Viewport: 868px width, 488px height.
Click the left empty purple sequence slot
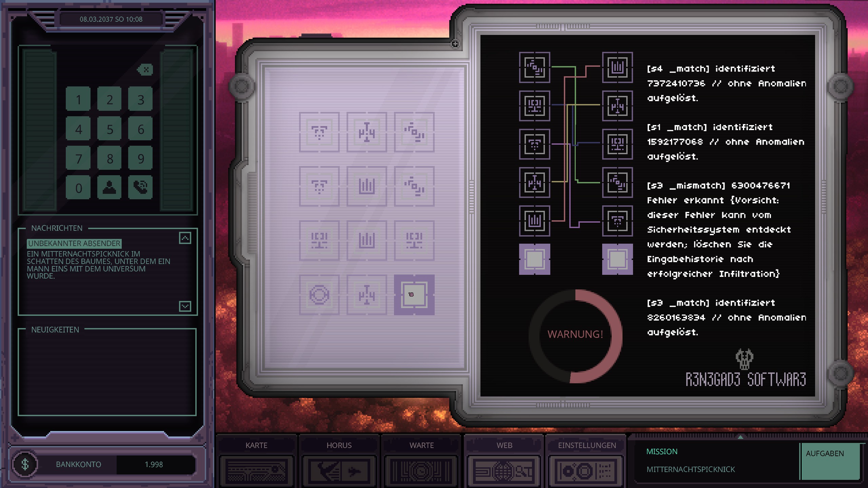click(534, 259)
